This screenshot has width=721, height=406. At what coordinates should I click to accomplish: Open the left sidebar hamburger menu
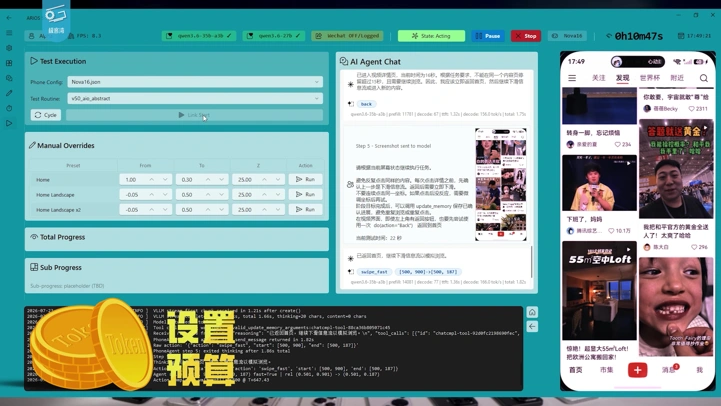[x=9, y=33]
